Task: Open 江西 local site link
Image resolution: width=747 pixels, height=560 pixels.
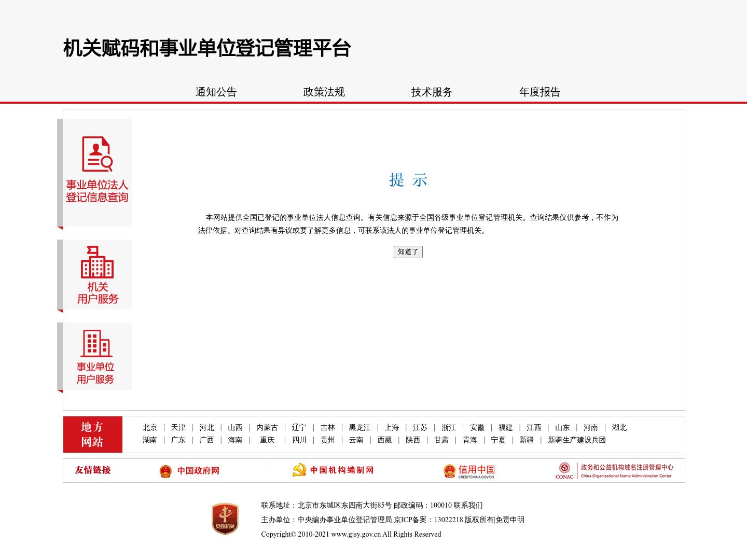Action: [x=534, y=428]
